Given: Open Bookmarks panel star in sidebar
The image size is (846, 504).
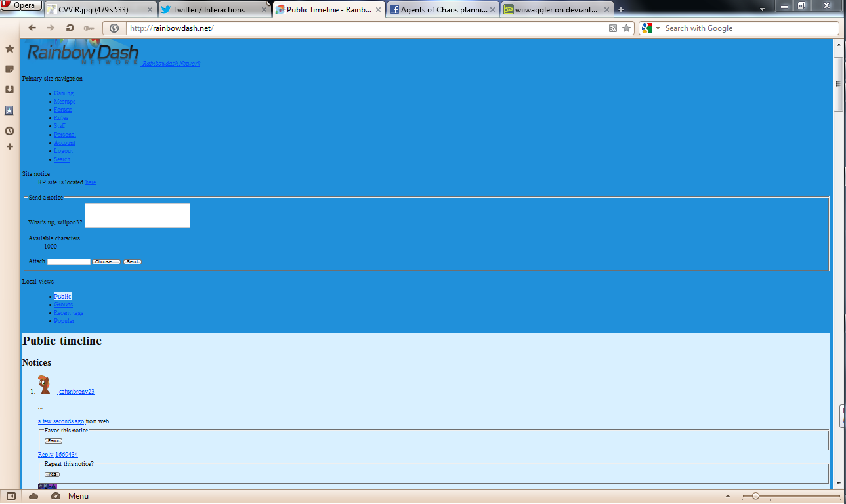Looking at the screenshot, I should tap(9, 49).
